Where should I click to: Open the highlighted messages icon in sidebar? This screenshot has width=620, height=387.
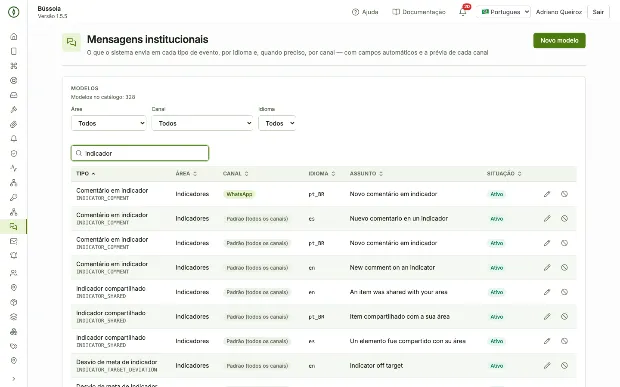14,227
